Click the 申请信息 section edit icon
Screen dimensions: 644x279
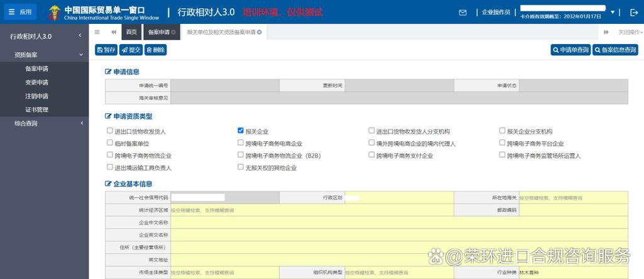(x=109, y=72)
